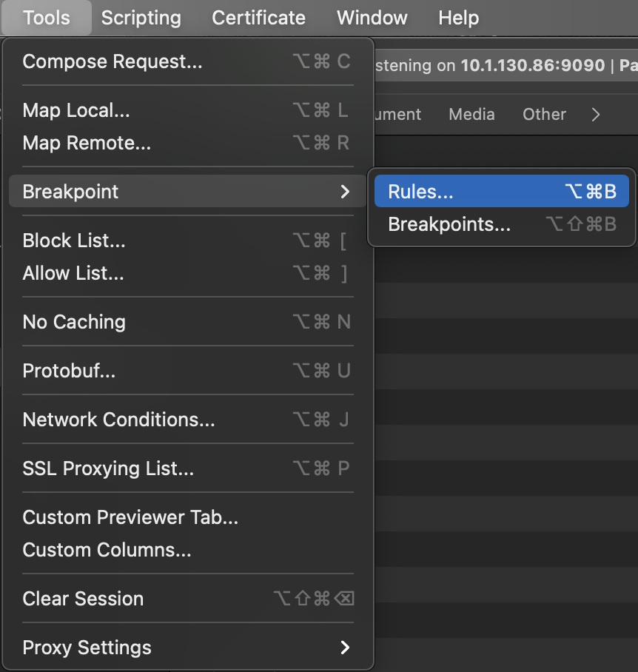This screenshot has height=672, width=638.
Task: Open Custom Columns settings
Action: pos(107,550)
